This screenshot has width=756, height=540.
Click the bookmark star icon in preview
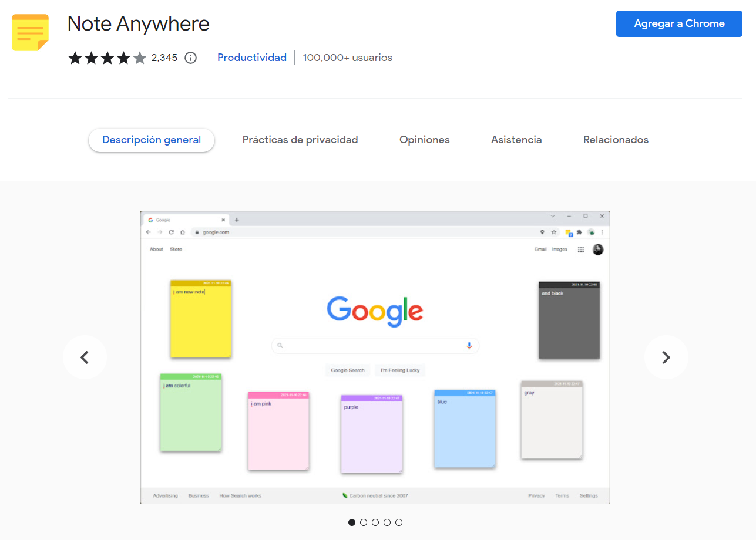pos(553,232)
